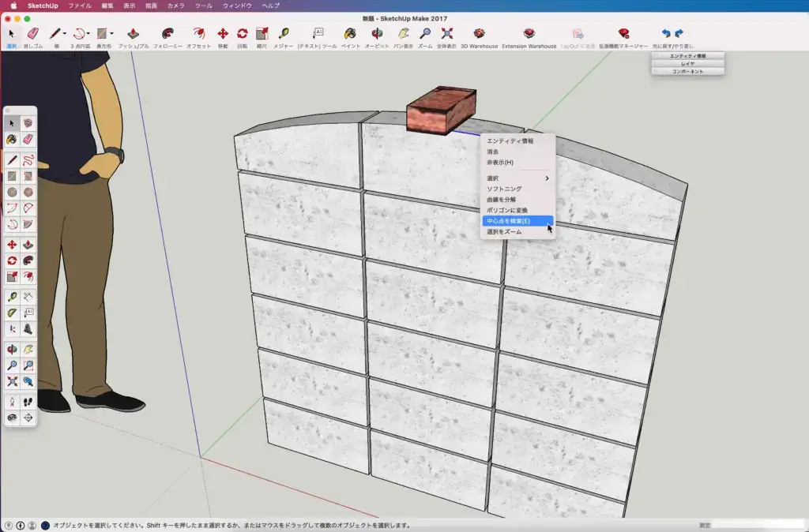Viewport: 809px width, 532px height.
Task: Select the Rotated Rectangle tool in floating palette
Action: [28, 176]
